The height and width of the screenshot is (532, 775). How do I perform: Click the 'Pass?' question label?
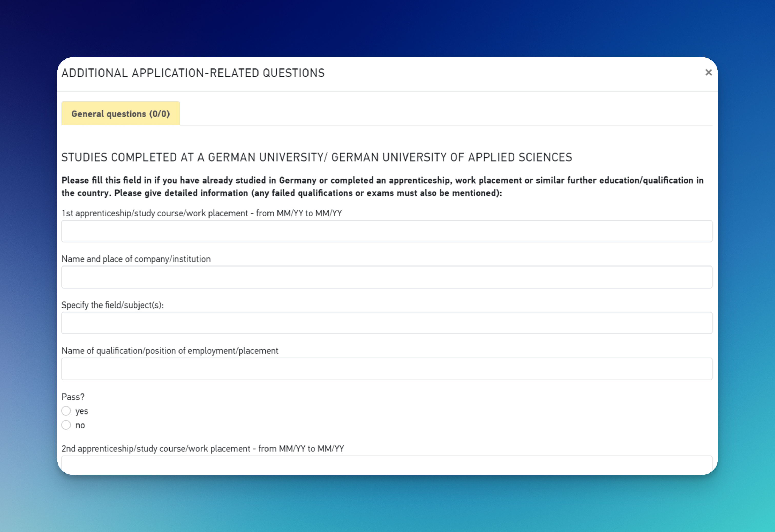[x=73, y=397]
